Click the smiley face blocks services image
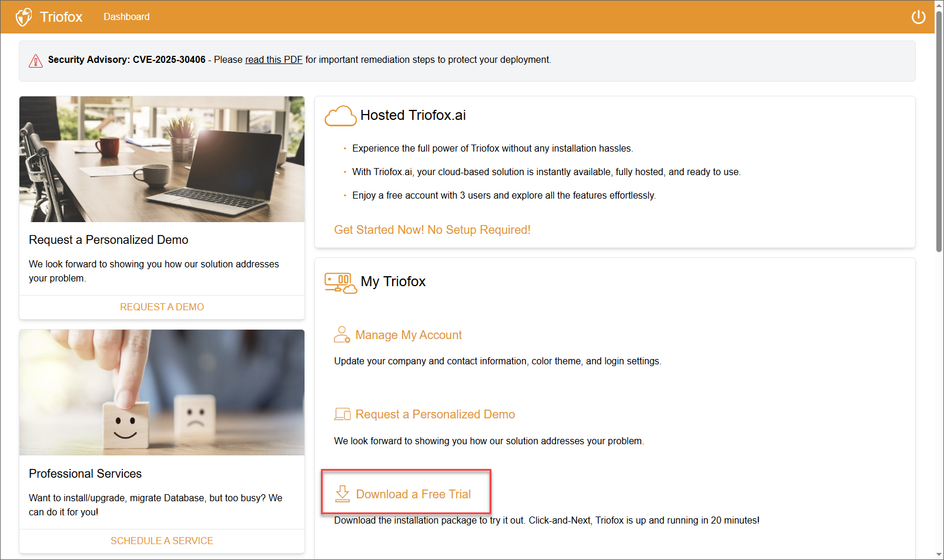944x560 pixels. [162, 393]
